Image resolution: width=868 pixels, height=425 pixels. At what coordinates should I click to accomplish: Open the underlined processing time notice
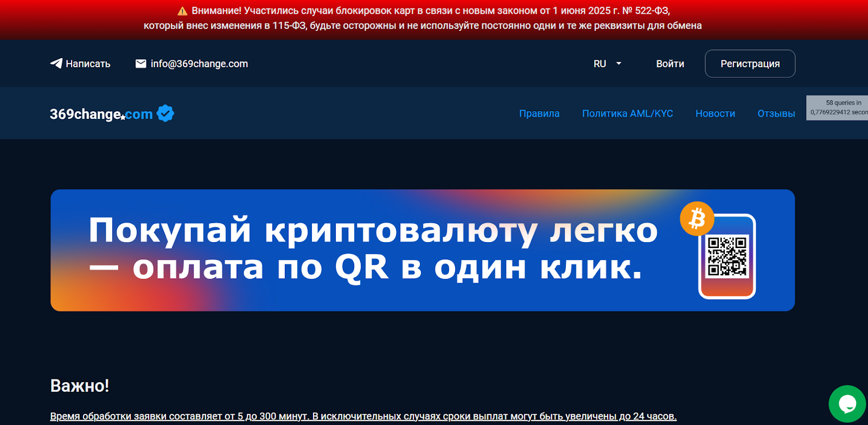pos(363,416)
